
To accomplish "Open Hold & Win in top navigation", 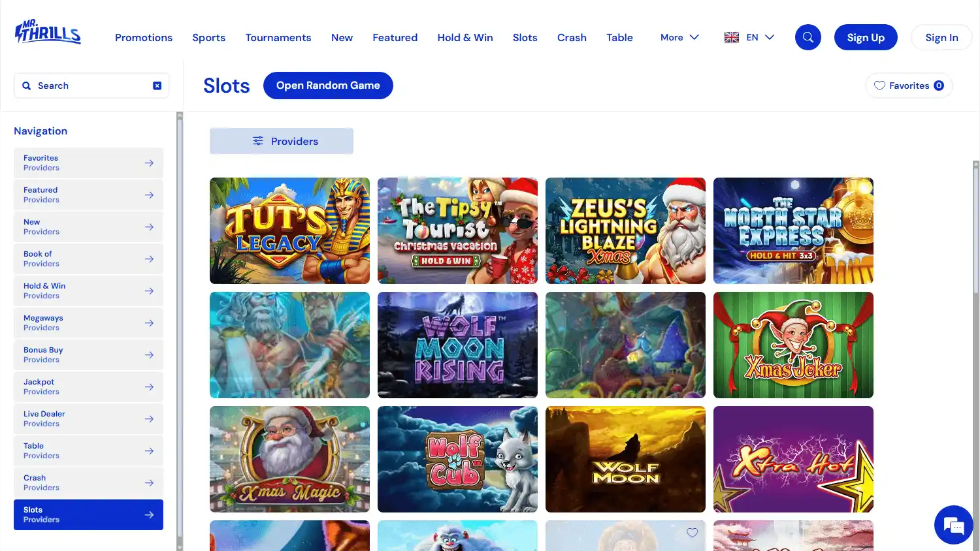I will pyautogui.click(x=465, y=37).
